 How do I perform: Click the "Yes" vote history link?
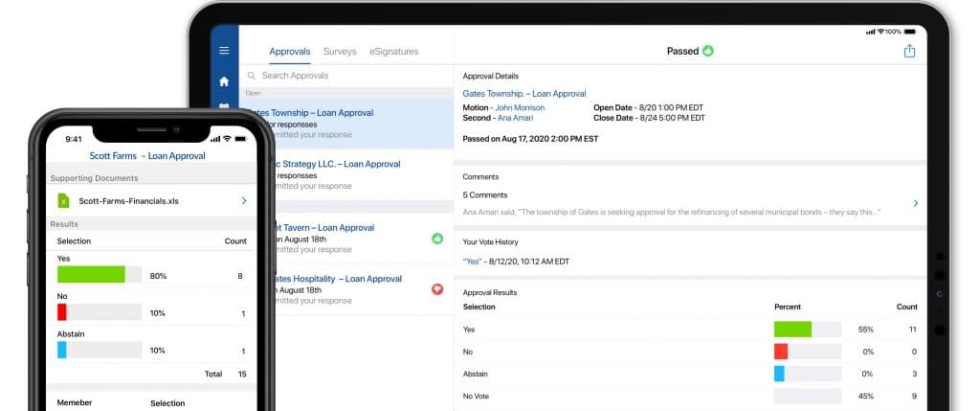click(x=473, y=261)
